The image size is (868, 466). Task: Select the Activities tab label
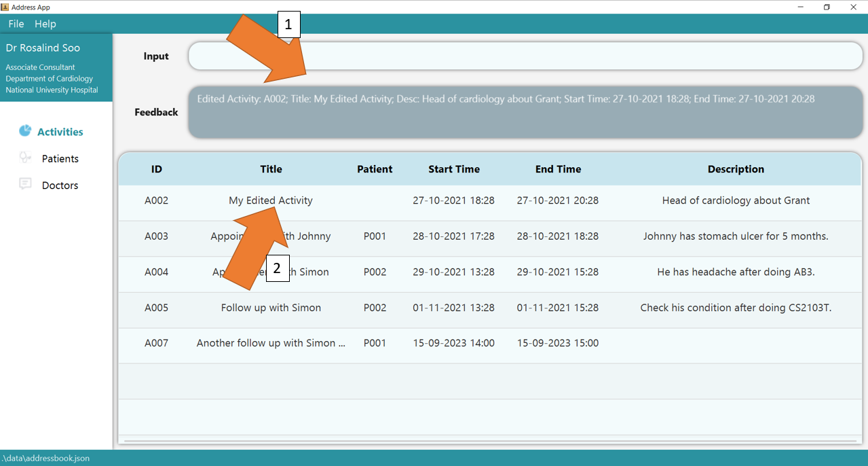click(60, 132)
